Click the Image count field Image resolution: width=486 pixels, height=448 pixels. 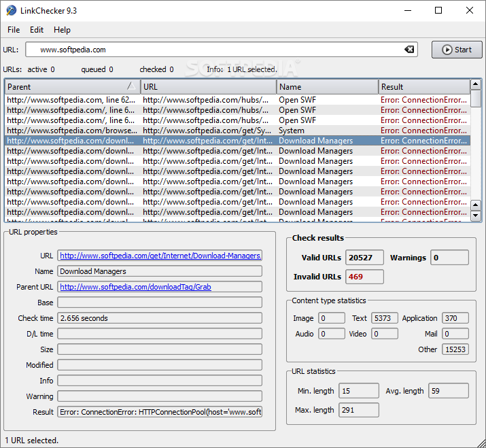[x=331, y=318]
